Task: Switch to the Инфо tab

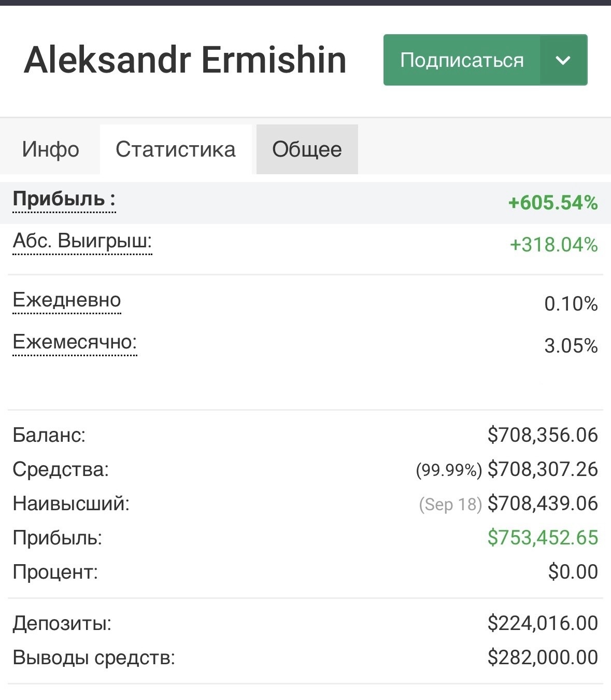Action: (50, 149)
